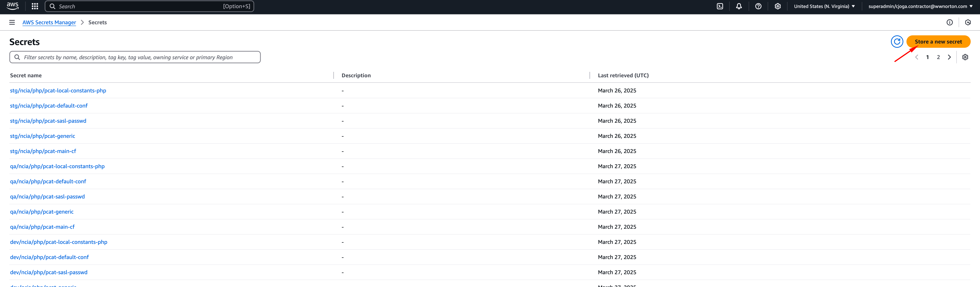Select page 2 in pagination
Screen dimensions: 980x287
(938, 57)
